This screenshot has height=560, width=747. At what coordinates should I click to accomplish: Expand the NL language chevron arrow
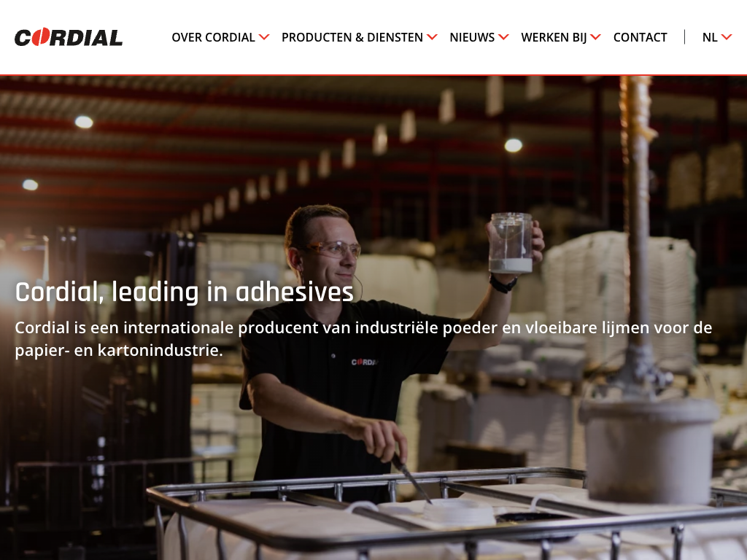point(727,37)
